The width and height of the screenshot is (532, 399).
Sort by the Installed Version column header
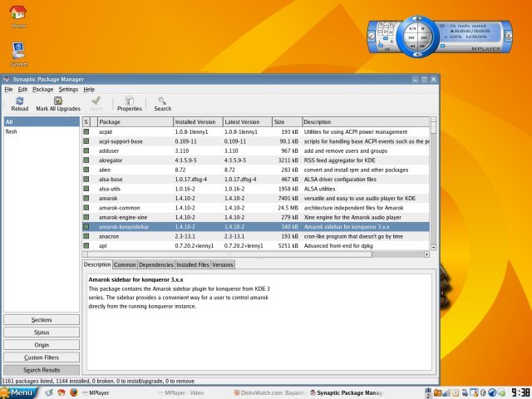coord(198,121)
